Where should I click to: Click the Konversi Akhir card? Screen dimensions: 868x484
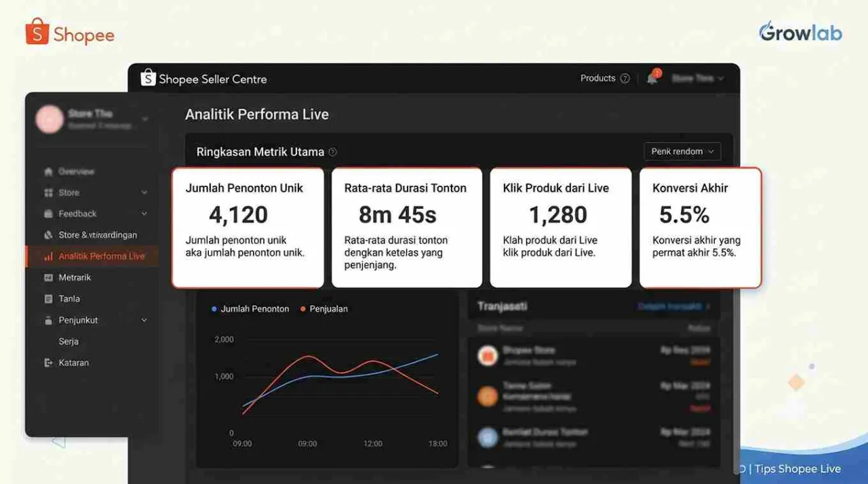click(701, 228)
